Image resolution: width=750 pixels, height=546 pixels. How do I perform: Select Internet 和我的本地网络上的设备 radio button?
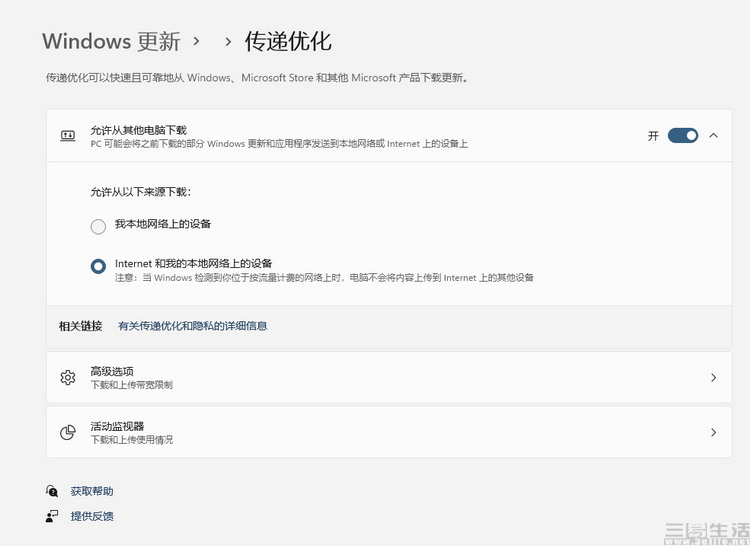(x=98, y=266)
